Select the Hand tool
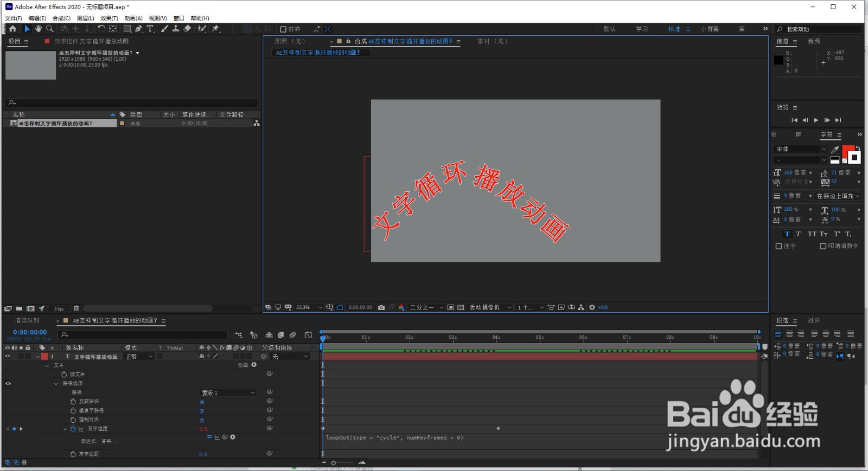Viewport: 868px width, 471px height. point(39,29)
